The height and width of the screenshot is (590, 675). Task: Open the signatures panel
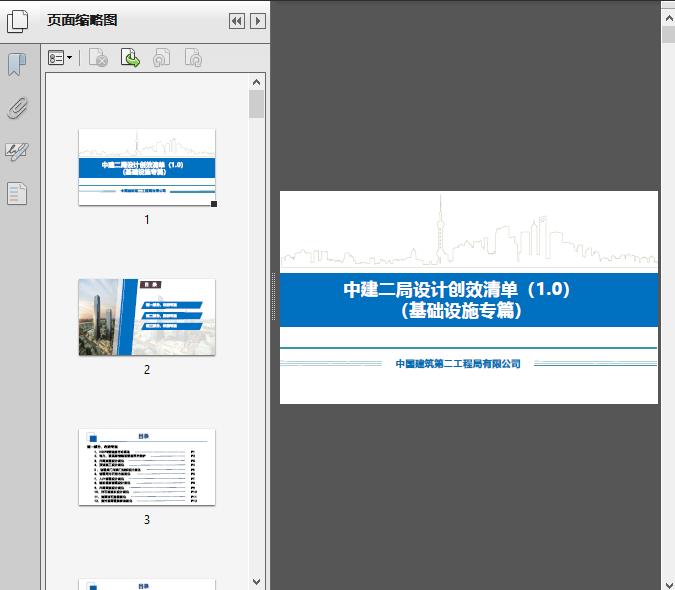point(17,151)
